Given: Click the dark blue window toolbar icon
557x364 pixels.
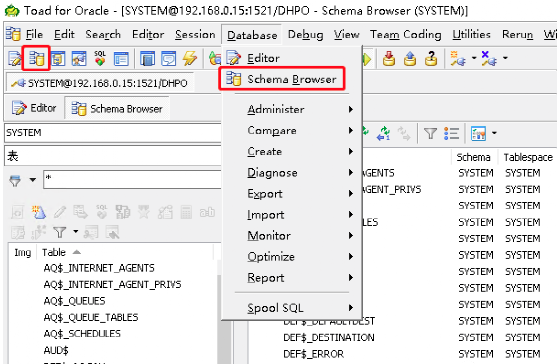Looking at the screenshot, I should pos(147,59).
